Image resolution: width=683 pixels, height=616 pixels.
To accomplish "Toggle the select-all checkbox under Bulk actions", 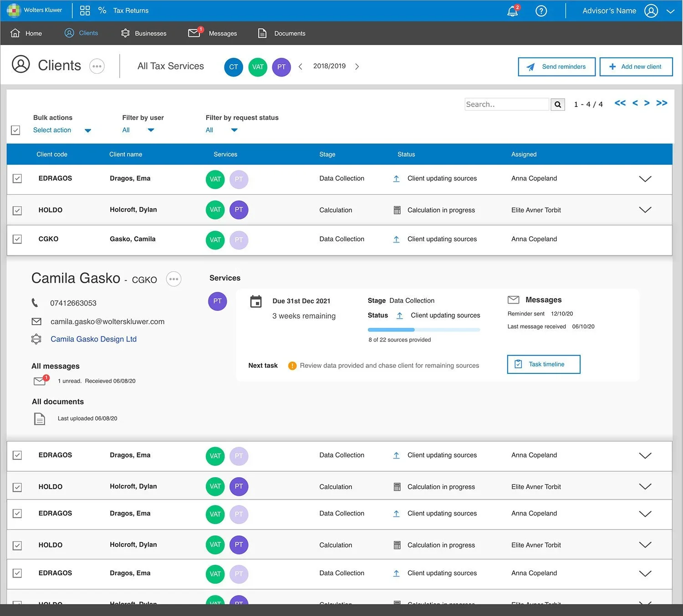I will [x=15, y=130].
